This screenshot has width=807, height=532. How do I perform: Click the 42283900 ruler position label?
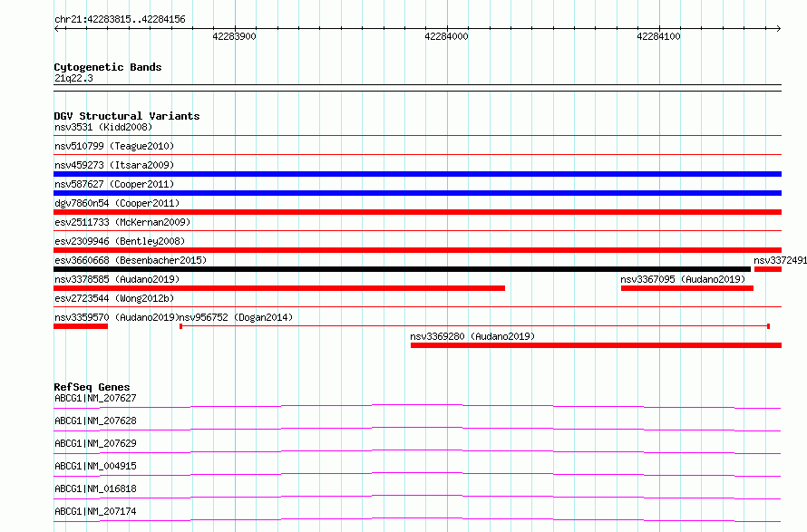pos(234,36)
